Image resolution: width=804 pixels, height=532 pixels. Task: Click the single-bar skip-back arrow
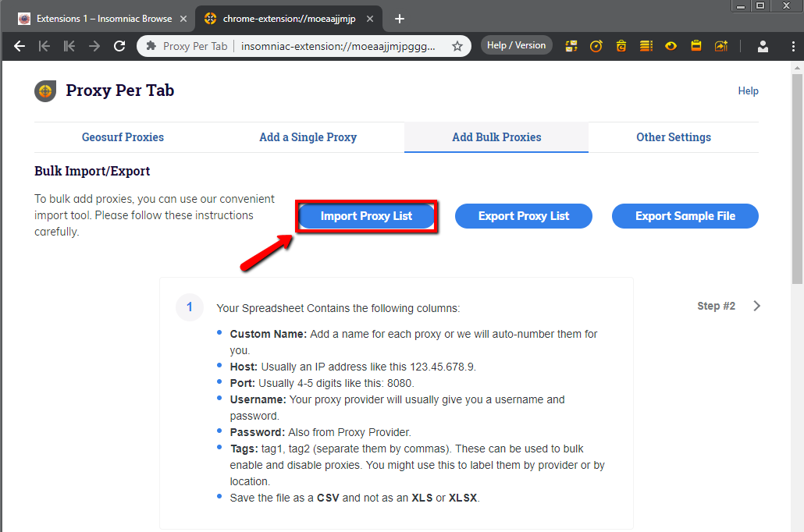coord(44,46)
